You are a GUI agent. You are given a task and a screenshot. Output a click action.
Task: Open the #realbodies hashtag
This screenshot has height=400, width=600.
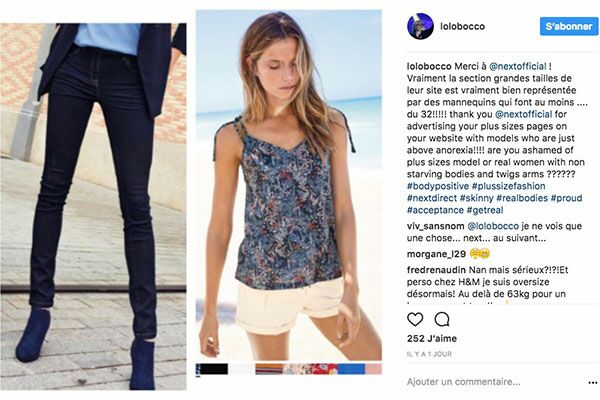tap(522, 198)
